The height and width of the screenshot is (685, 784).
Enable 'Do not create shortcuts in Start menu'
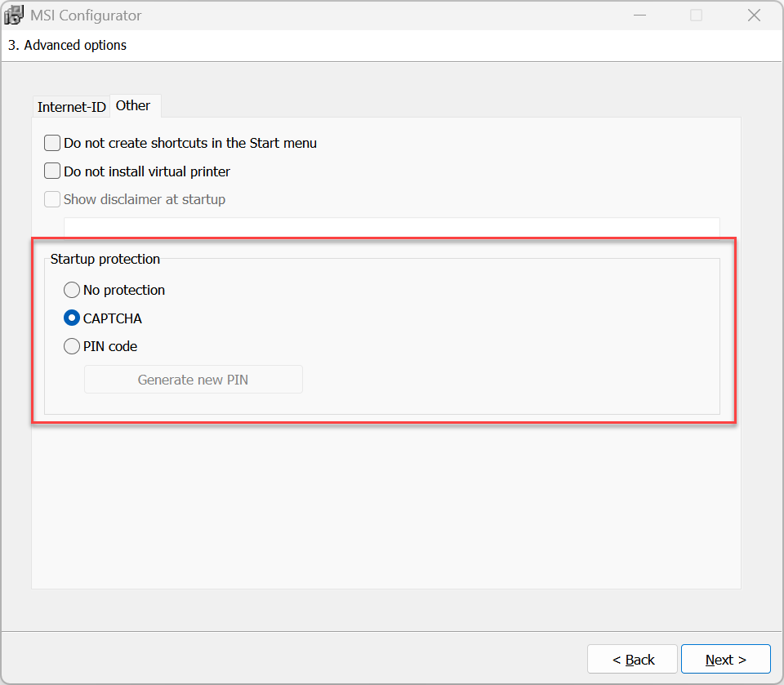click(x=52, y=143)
